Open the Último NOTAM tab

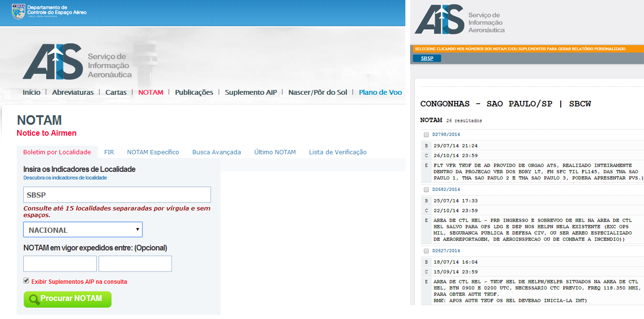pos(275,152)
